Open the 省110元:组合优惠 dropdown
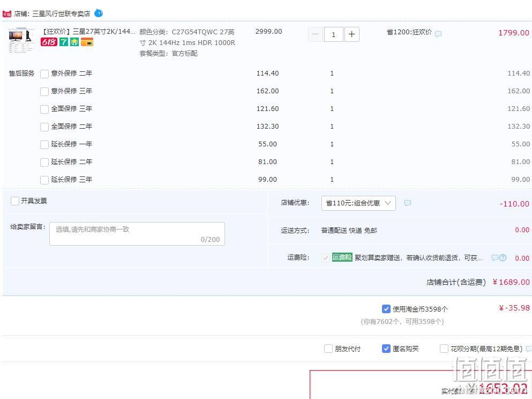532x399 pixels. click(358, 203)
